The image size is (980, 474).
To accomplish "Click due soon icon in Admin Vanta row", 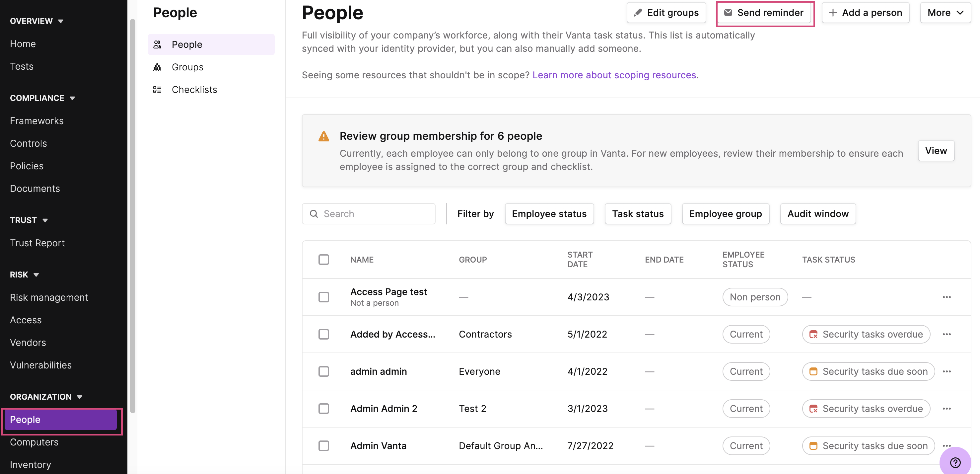I will (813, 446).
